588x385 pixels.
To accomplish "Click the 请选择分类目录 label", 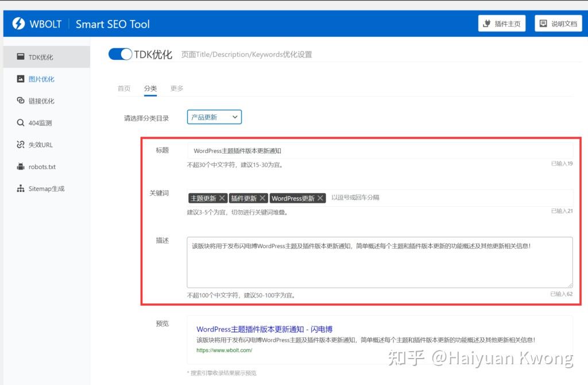I will 146,118.
